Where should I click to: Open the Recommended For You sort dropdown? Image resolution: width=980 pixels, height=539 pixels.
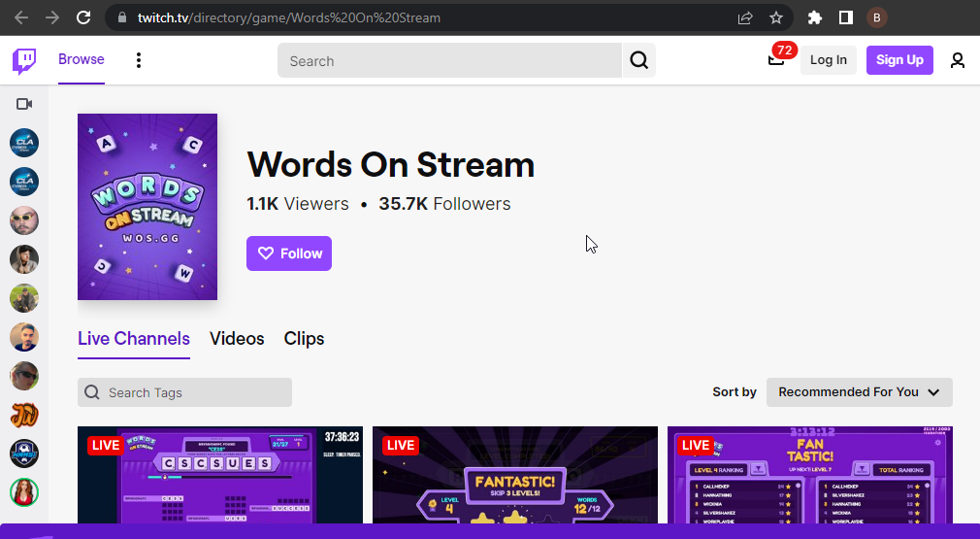pos(860,392)
